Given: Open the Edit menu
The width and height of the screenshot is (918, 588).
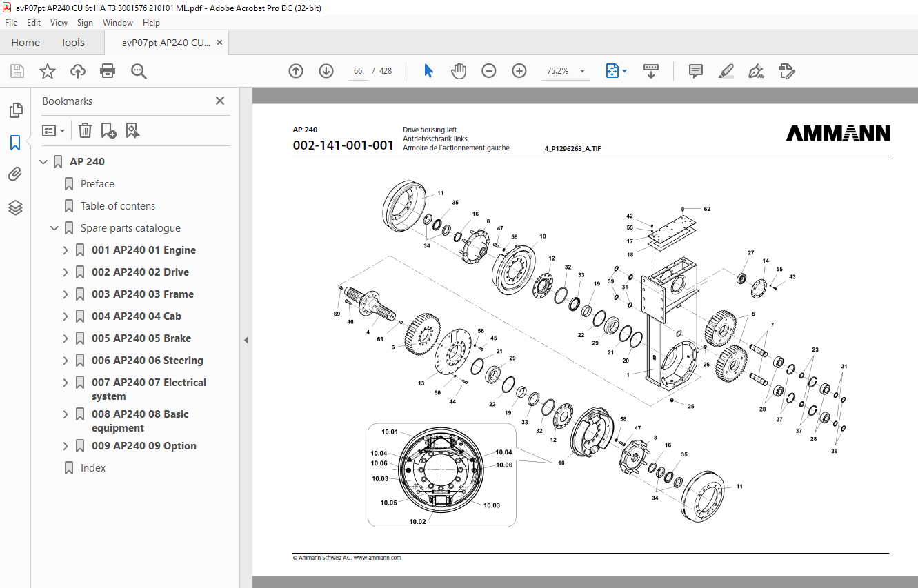Looking at the screenshot, I should [x=34, y=23].
